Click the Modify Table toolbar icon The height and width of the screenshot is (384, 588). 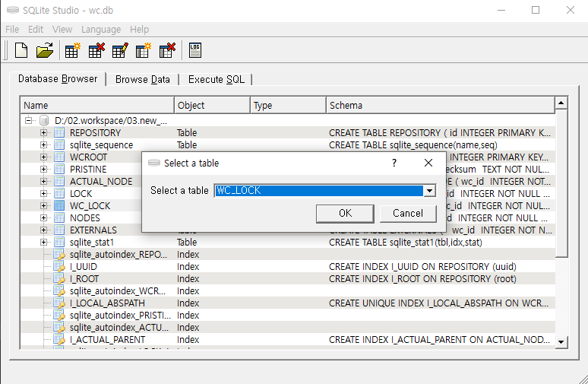(x=120, y=50)
